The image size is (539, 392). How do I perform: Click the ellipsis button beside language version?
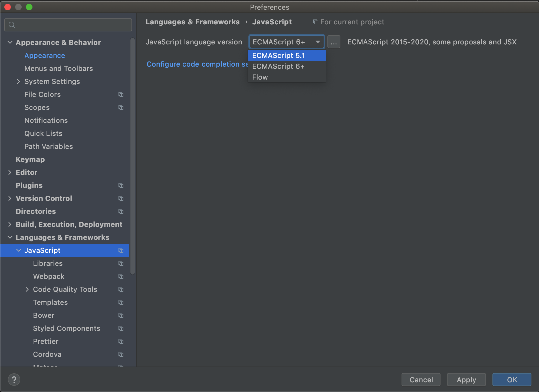point(334,42)
